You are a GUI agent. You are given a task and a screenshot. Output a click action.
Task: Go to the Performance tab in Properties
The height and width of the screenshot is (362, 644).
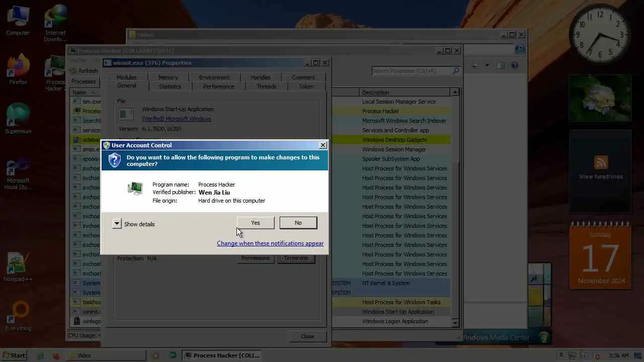[x=218, y=86]
